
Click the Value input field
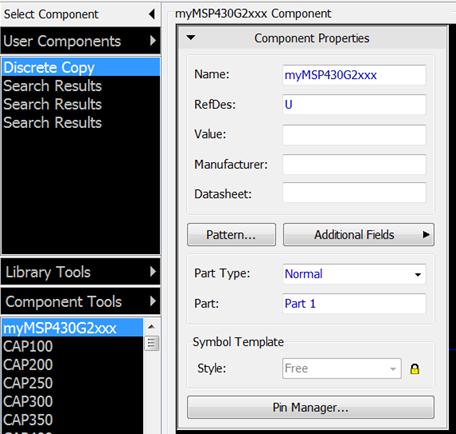pos(354,135)
